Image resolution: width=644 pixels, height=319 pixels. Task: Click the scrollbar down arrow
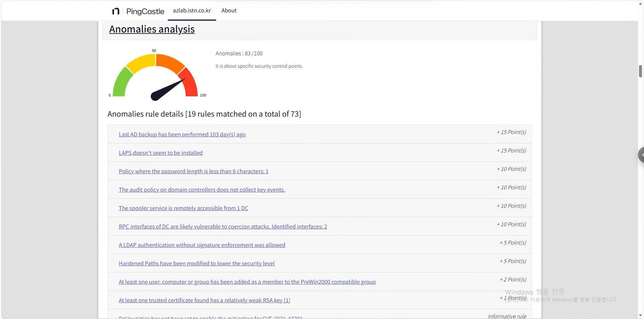click(641, 316)
